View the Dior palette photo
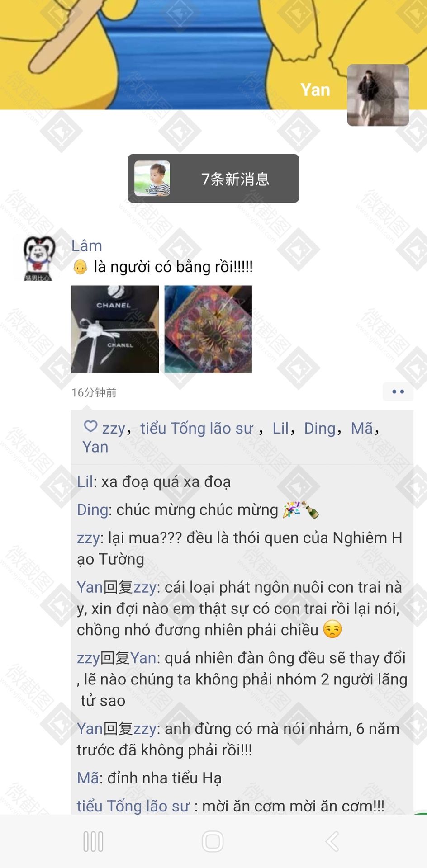427x868 pixels. [208, 329]
